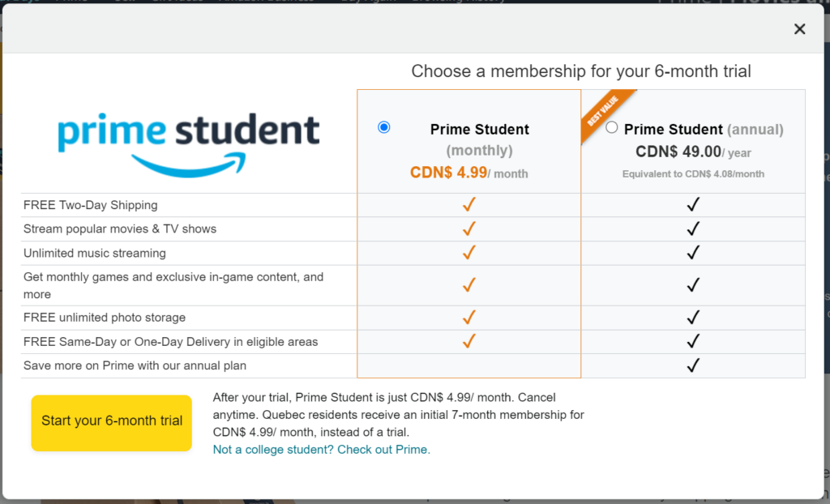Click the Prime Student (annual) plan title
Image resolution: width=830 pixels, height=504 pixels.
click(704, 129)
